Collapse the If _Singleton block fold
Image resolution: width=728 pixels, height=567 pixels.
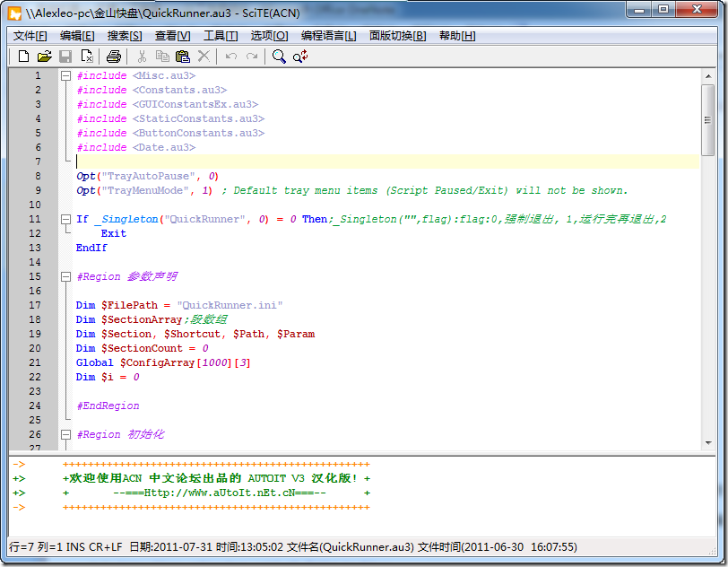pos(65,219)
